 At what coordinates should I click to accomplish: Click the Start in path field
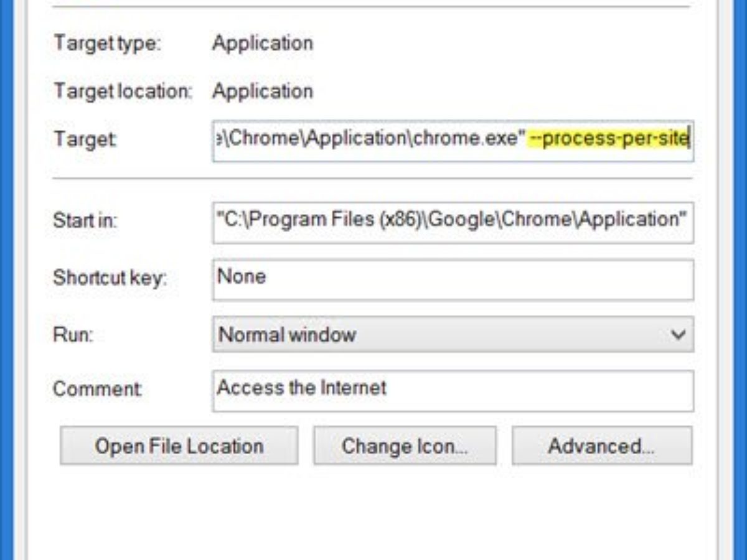[453, 220]
